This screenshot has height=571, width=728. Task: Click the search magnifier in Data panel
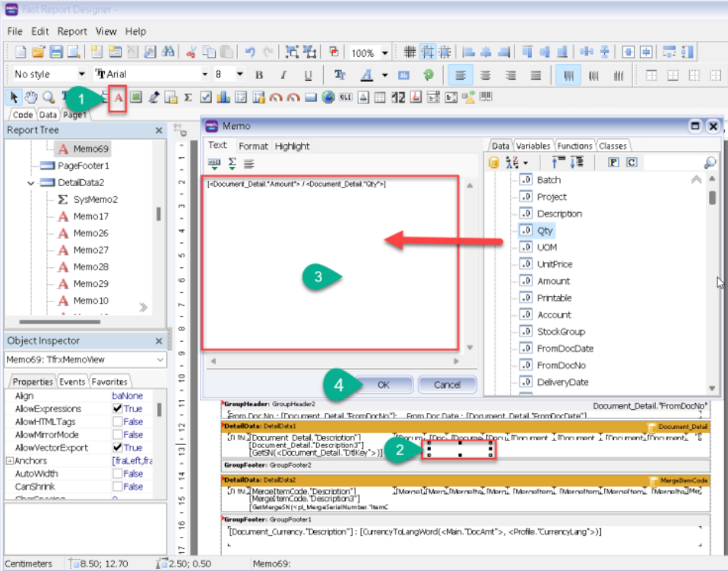coord(710,162)
